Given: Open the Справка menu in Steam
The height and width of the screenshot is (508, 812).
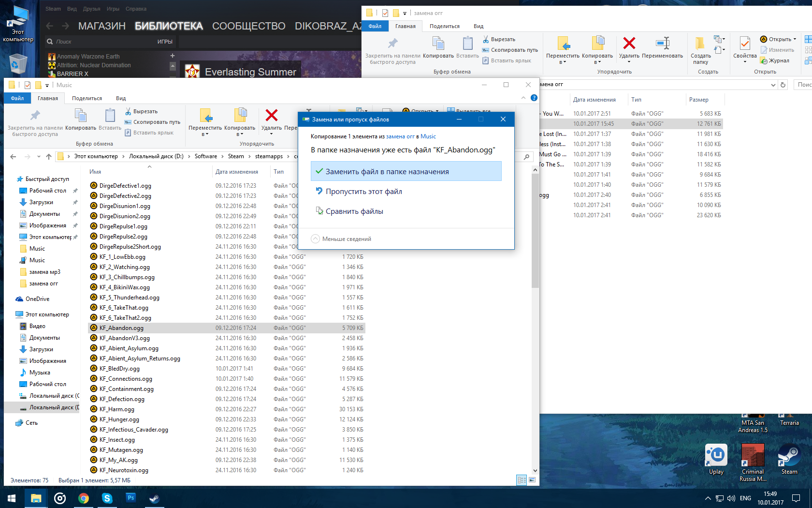Looking at the screenshot, I should tap(136, 9).
